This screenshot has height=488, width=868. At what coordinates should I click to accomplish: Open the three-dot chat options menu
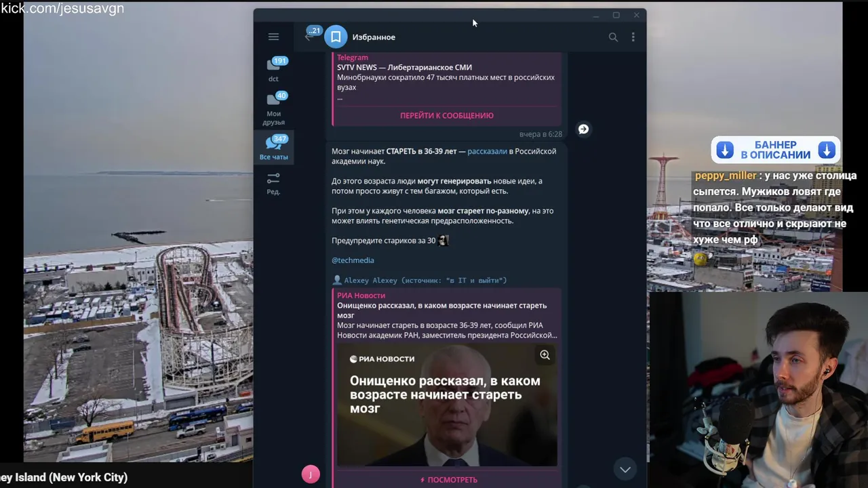click(633, 37)
